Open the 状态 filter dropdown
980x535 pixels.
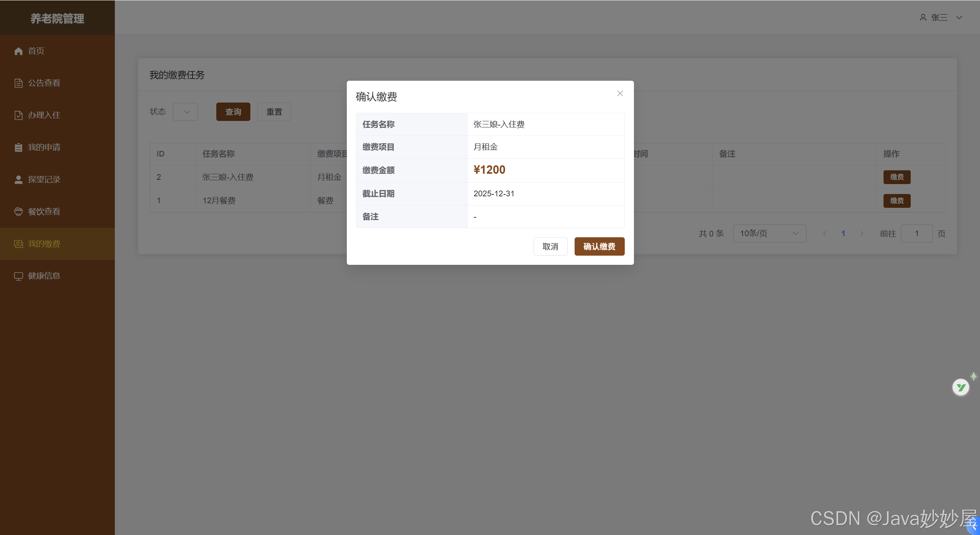point(185,112)
